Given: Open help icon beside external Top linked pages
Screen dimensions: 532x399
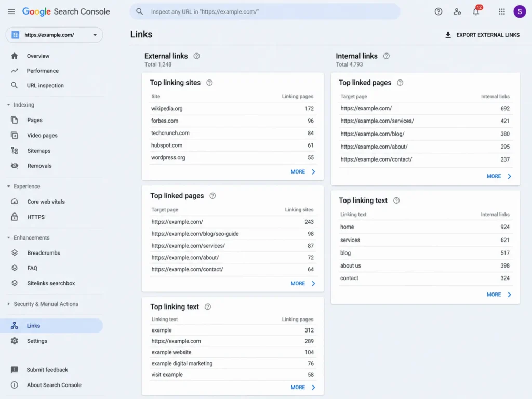Looking at the screenshot, I should (x=212, y=196).
